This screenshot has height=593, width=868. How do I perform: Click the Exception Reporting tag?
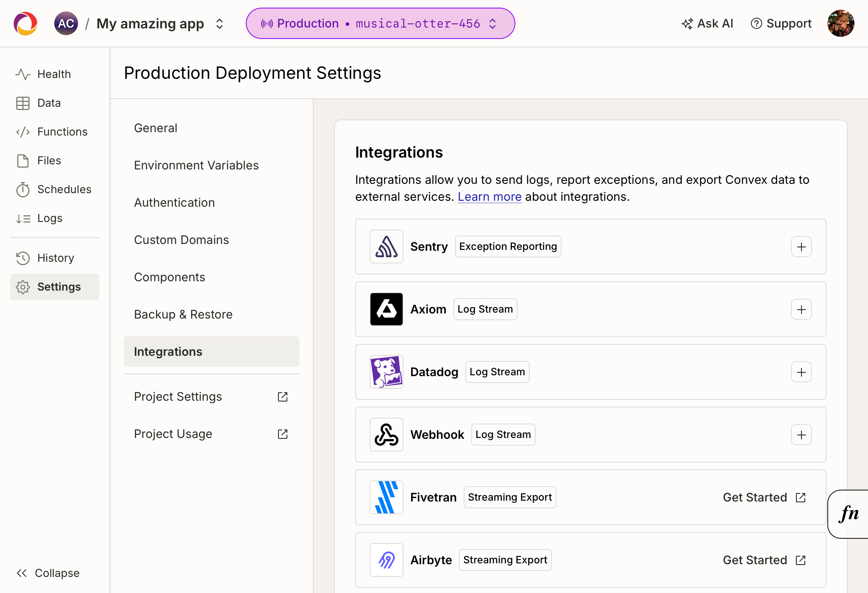pyautogui.click(x=508, y=247)
